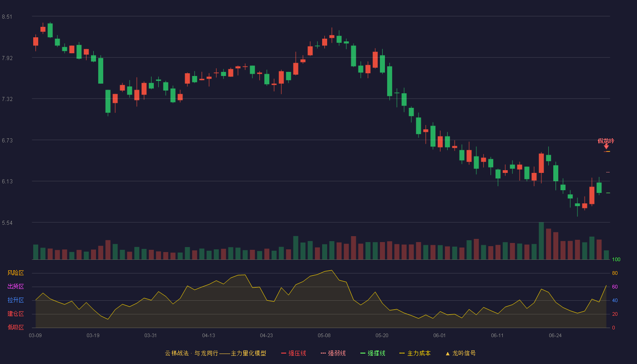Click the magenta 60 indicator axis value
Screen dimensions: 637x364
point(615,287)
